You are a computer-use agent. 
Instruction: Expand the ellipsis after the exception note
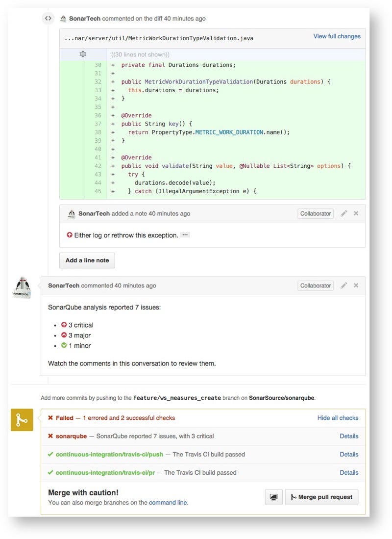coord(185,235)
